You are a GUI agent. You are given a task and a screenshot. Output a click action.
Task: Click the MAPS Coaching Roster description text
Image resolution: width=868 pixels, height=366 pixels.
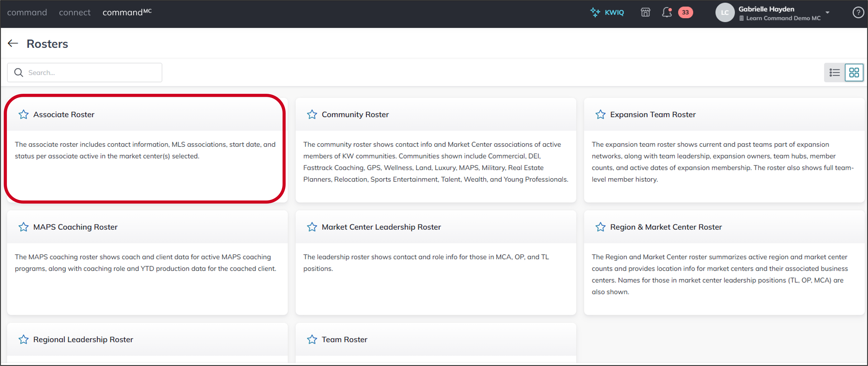(146, 263)
